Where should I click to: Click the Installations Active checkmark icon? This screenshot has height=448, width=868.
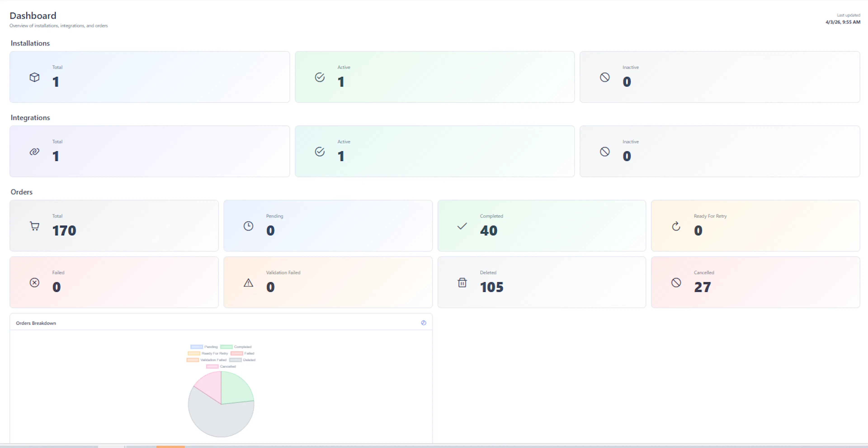tap(319, 77)
